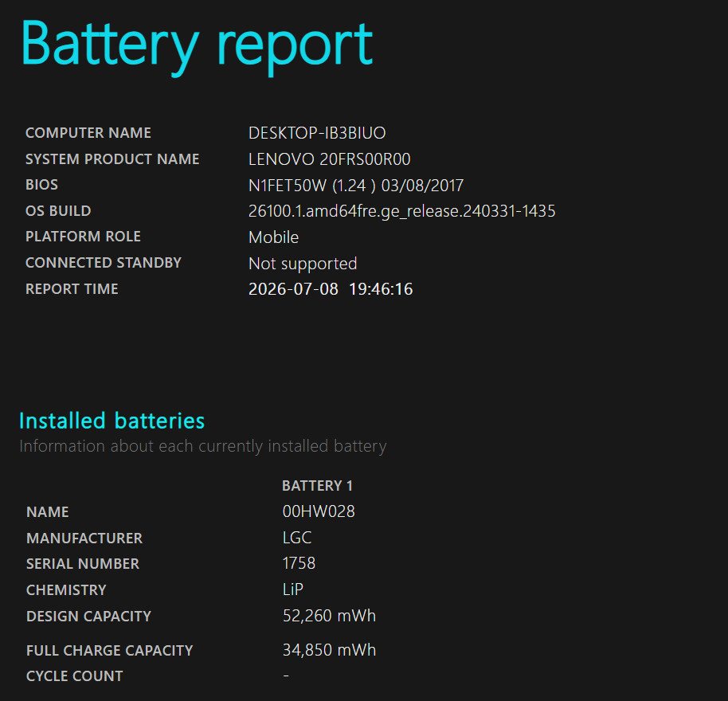Click the Not supported standby value
Screen dimensions: 728x701
click(303, 264)
